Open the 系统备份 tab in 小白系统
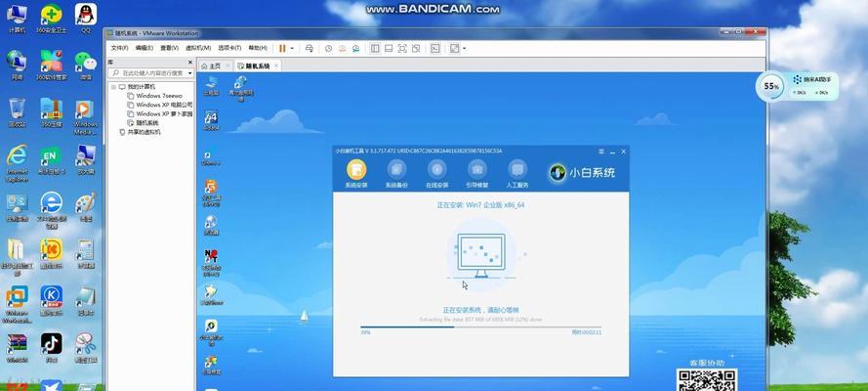The width and height of the screenshot is (868, 391). click(396, 174)
